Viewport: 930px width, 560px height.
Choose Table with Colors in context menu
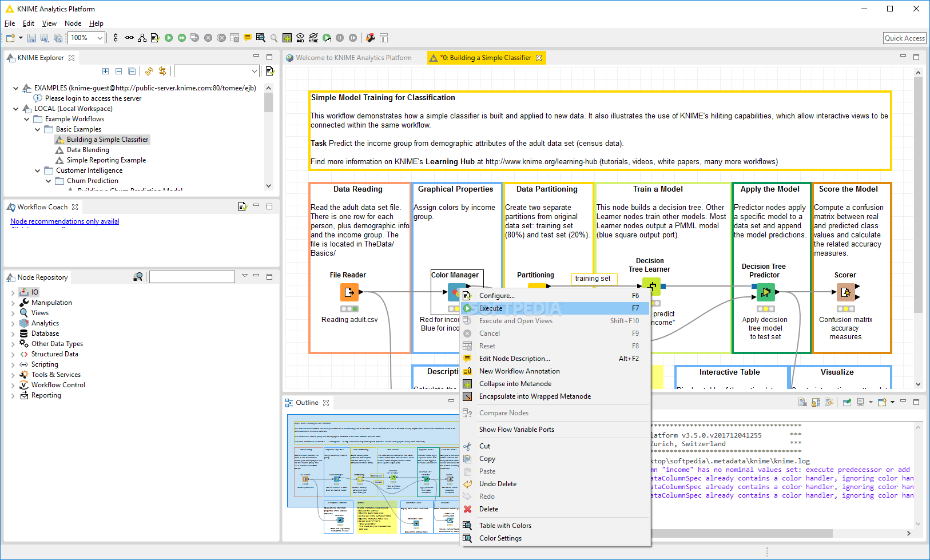[555, 526]
